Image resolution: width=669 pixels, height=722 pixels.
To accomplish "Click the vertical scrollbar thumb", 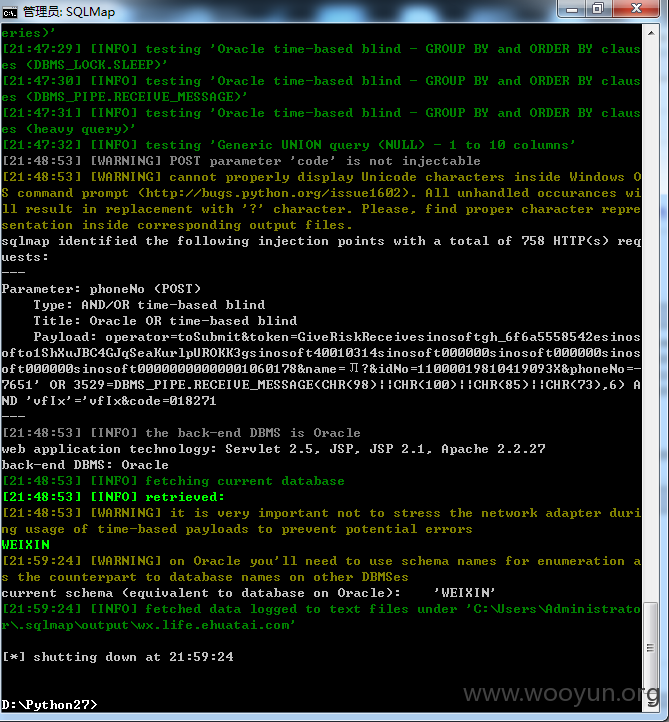I will point(651,648).
